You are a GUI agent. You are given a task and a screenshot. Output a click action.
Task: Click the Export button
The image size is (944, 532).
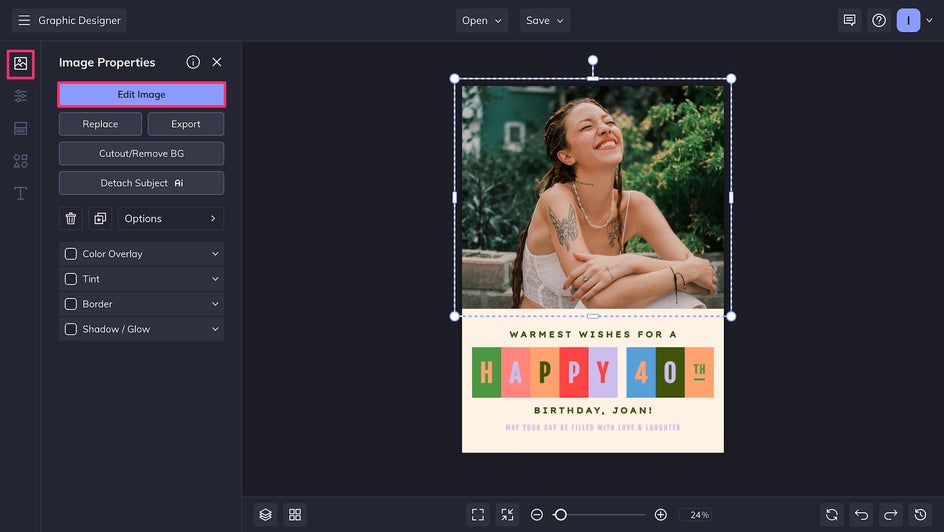coord(185,124)
